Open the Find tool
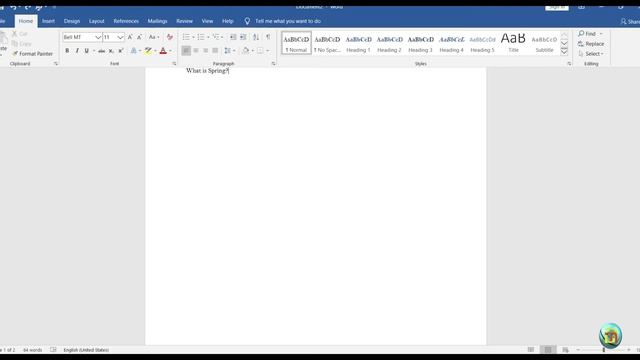 coord(587,33)
